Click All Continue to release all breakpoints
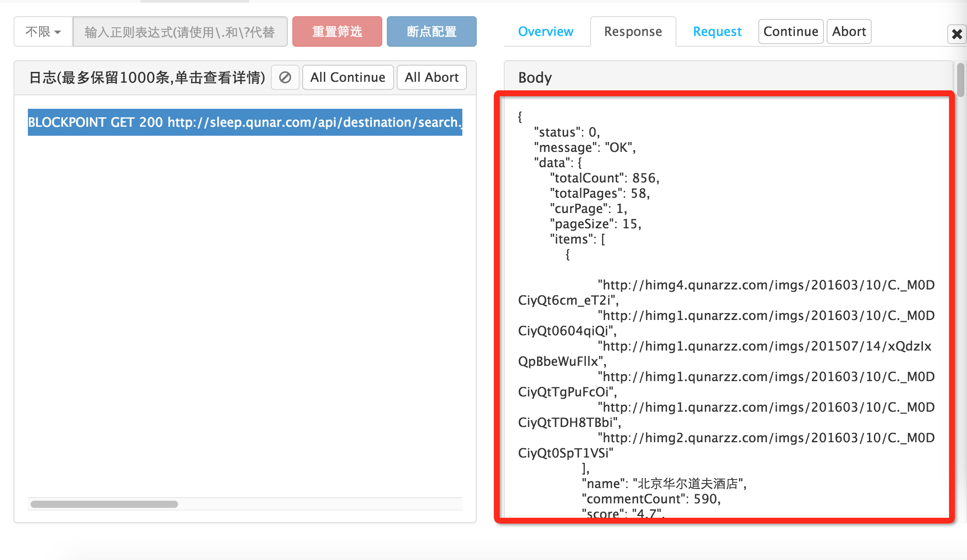Screen dimensions: 967x560 point(348,77)
